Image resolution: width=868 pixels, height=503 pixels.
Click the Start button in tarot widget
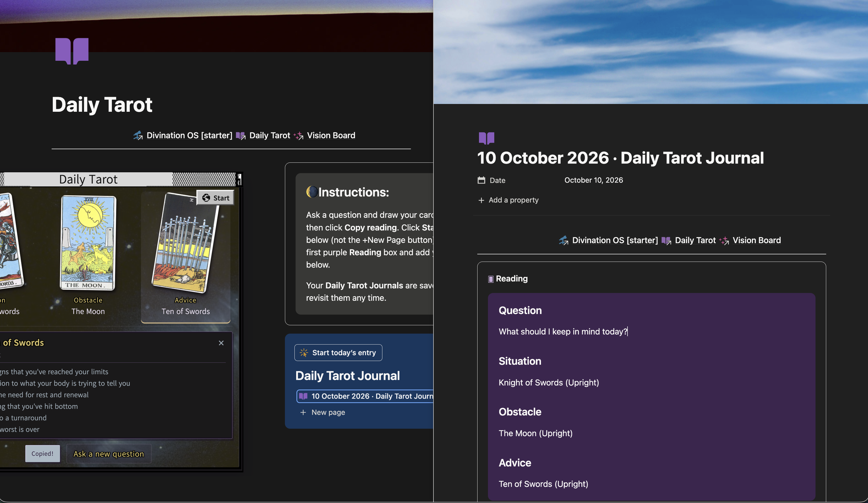pos(216,198)
